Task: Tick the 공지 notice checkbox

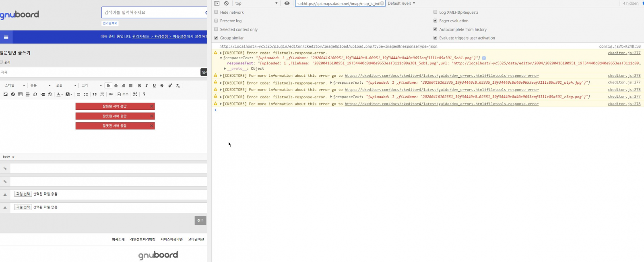Action: pyautogui.click(x=2, y=62)
